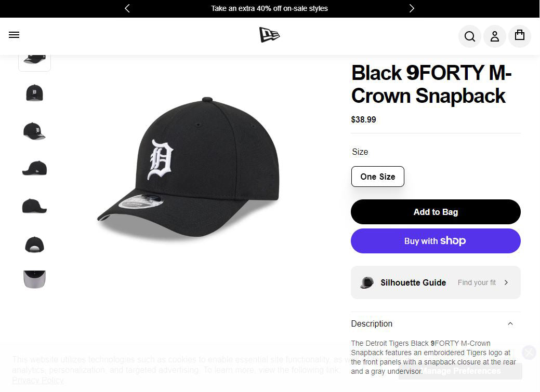
Task: Expand the Silhouette Guide via its chevron
Action: (x=505, y=282)
